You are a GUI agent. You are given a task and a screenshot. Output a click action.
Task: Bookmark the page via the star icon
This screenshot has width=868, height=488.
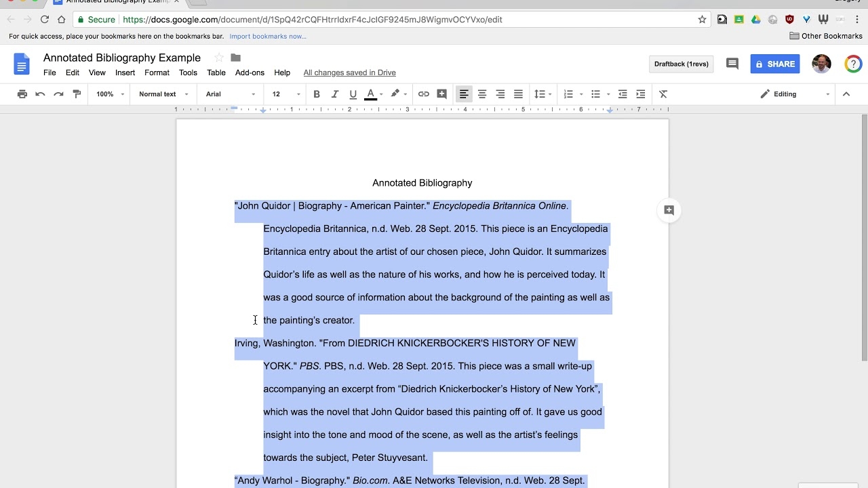pyautogui.click(x=703, y=20)
